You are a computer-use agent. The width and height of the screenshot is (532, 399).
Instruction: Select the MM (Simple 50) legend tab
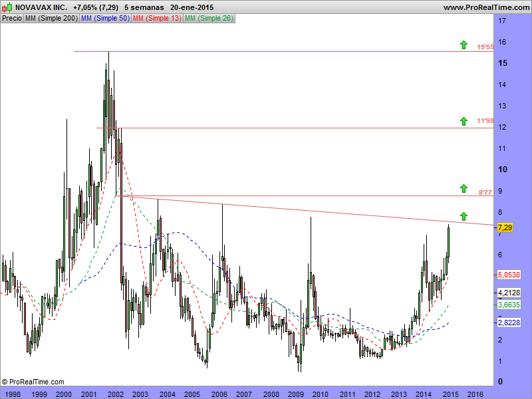[x=105, y=19]
